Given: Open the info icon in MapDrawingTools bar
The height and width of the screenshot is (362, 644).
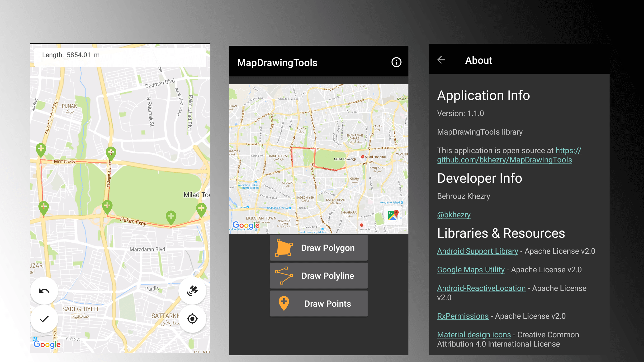Looking at the screenshot, I should (x=396, y=62).
